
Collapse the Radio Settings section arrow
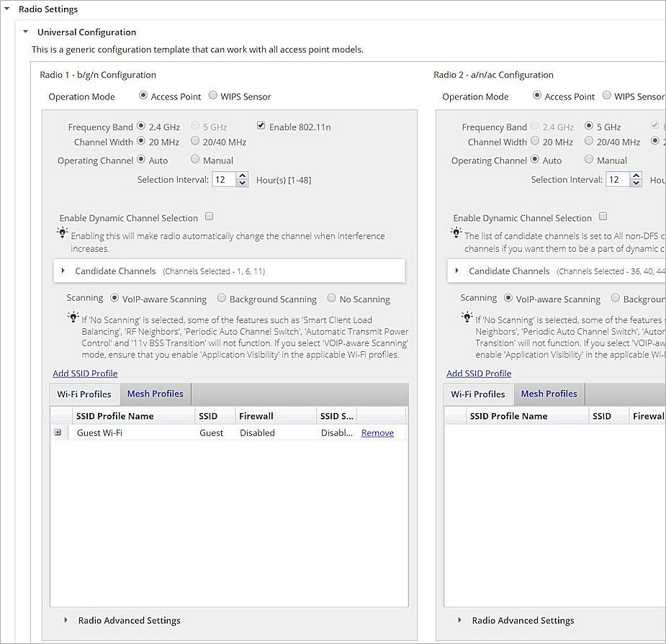tap(8, 9)
